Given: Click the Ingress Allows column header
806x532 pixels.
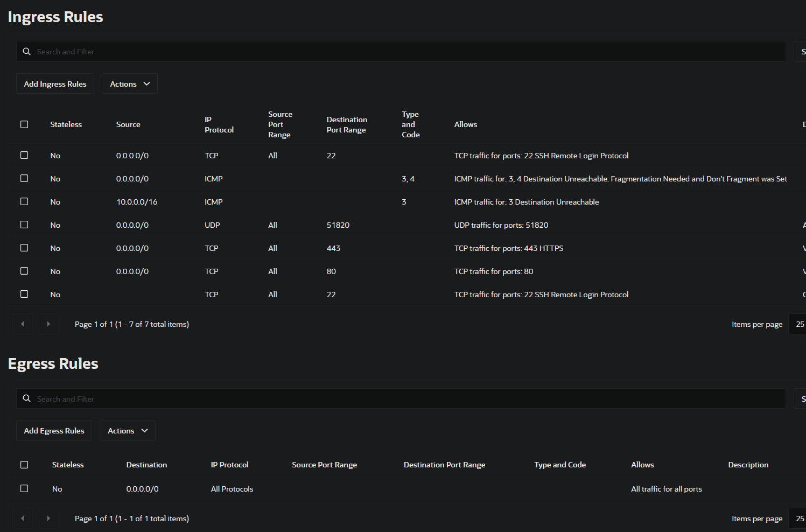Looking at the screenshot, I should (466, 124).
